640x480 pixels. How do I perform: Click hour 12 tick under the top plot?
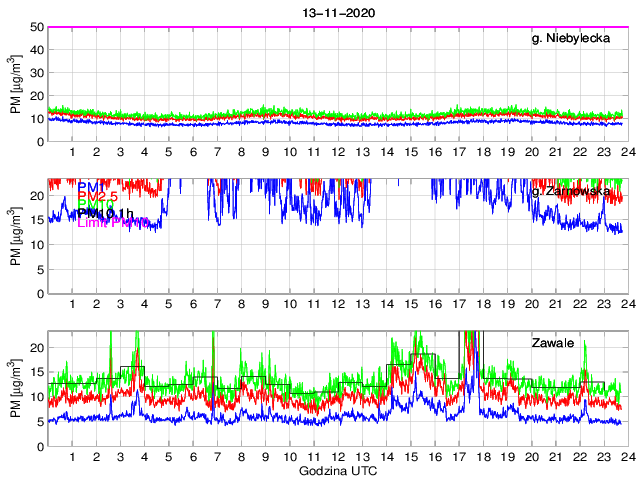[338, 152]
